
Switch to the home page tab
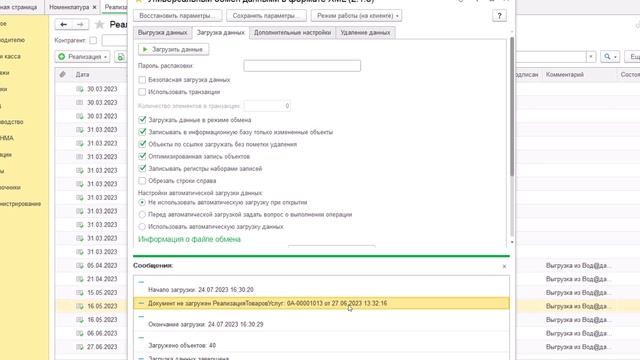click(18, 7)
